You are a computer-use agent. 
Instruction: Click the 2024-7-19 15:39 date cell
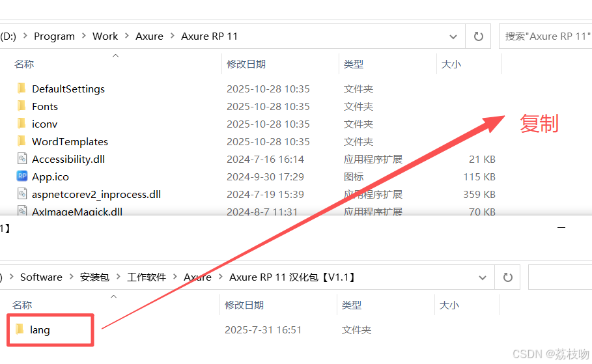click(266, 195)
